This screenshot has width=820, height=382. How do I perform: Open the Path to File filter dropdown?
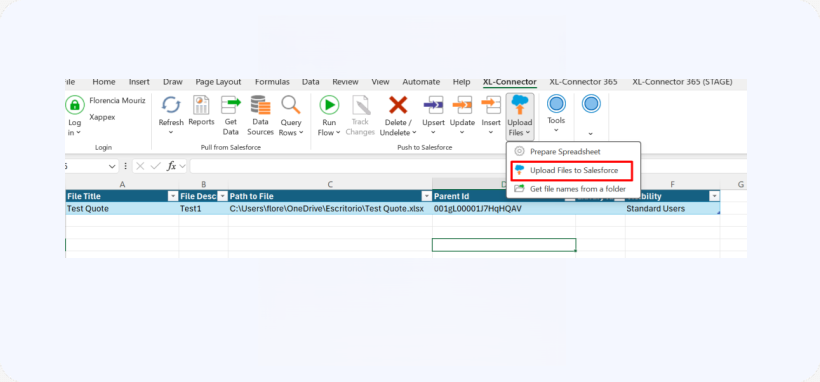(426, 196)
